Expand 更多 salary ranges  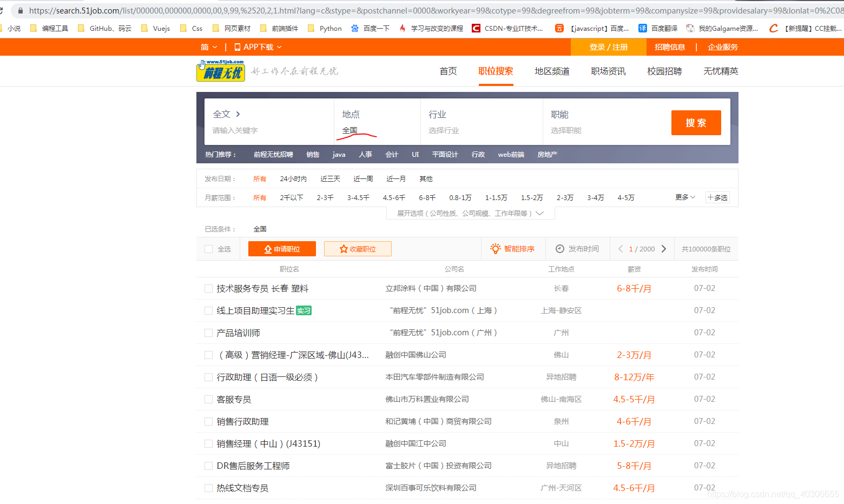click(685, 197)
